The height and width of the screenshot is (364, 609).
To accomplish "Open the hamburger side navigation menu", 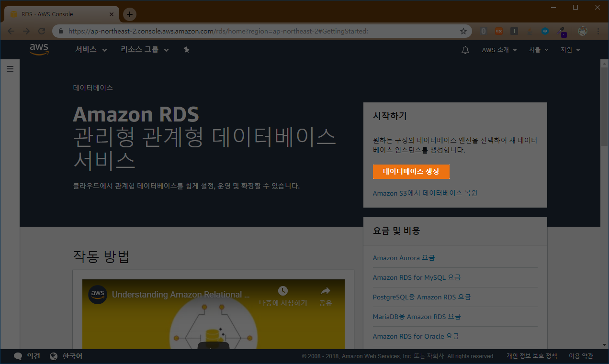I will 10,69.
